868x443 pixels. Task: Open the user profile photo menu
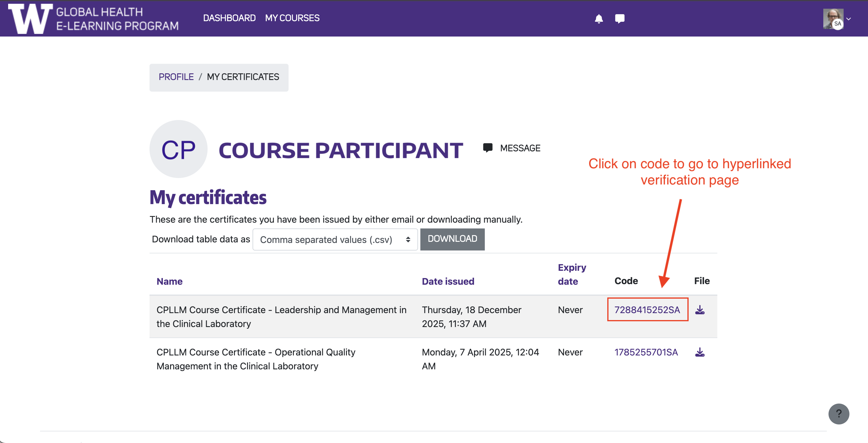(x=833, y=19)
